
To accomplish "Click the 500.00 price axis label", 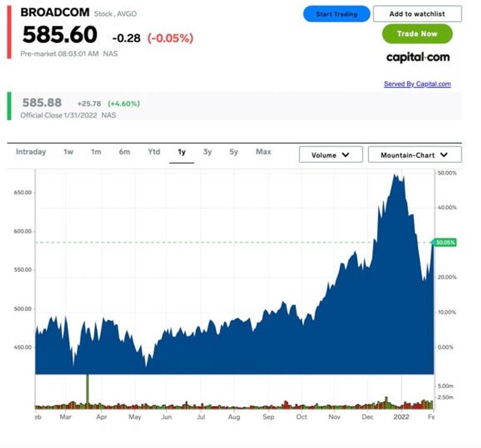I will (23, 309).
